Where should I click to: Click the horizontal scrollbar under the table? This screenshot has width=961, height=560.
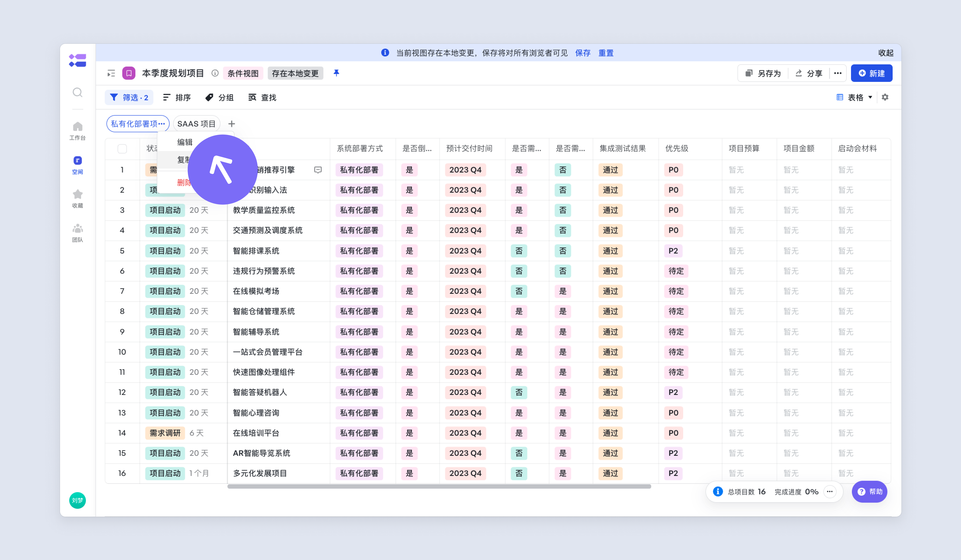tap(439, 486)
